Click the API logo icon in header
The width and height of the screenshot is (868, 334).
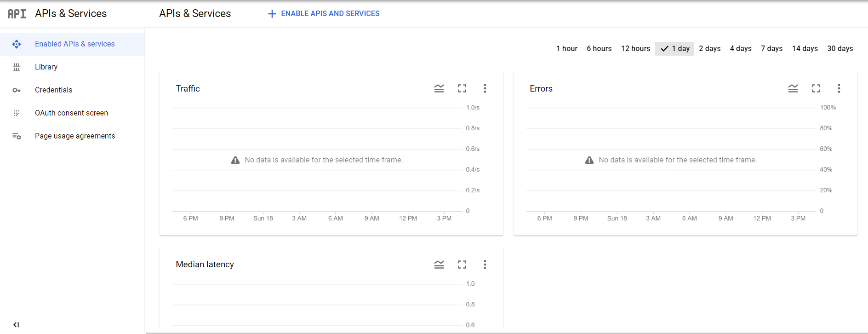[17, 14]
